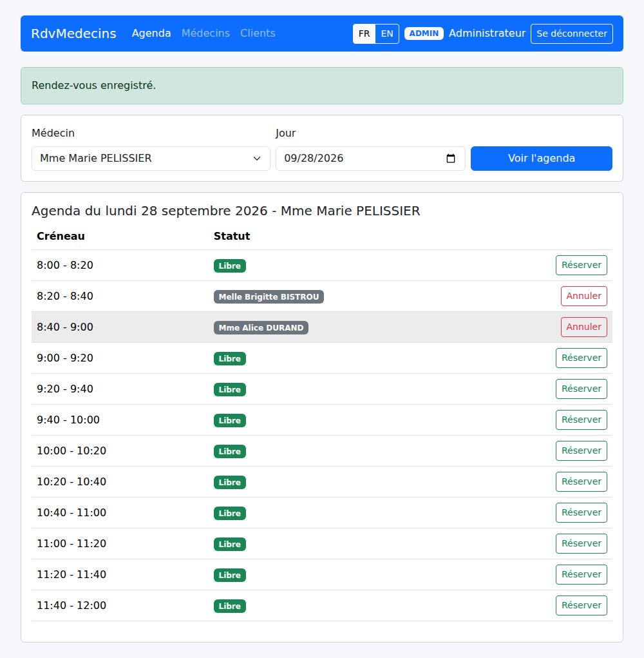The image size is (644, 658).
Task: Cancel Melle Brigitte BISTROU's appointment
Action: pos(583,296)
